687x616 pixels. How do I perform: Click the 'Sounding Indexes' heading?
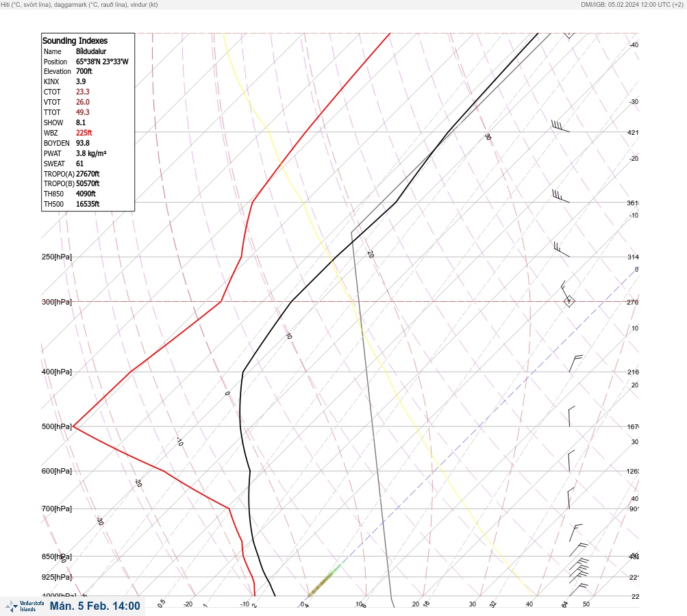(75, 40)
